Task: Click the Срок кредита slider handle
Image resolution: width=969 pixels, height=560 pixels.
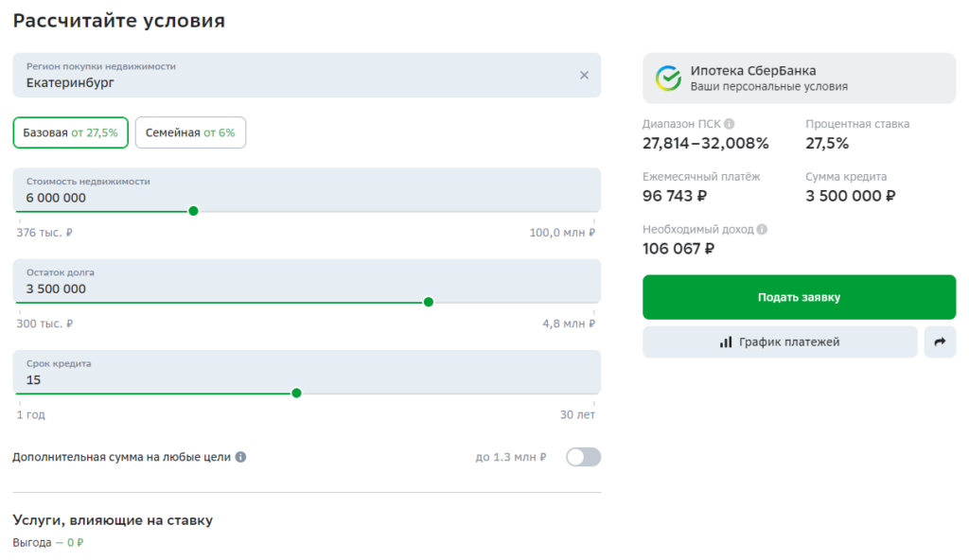Action: tap(296, 393)
